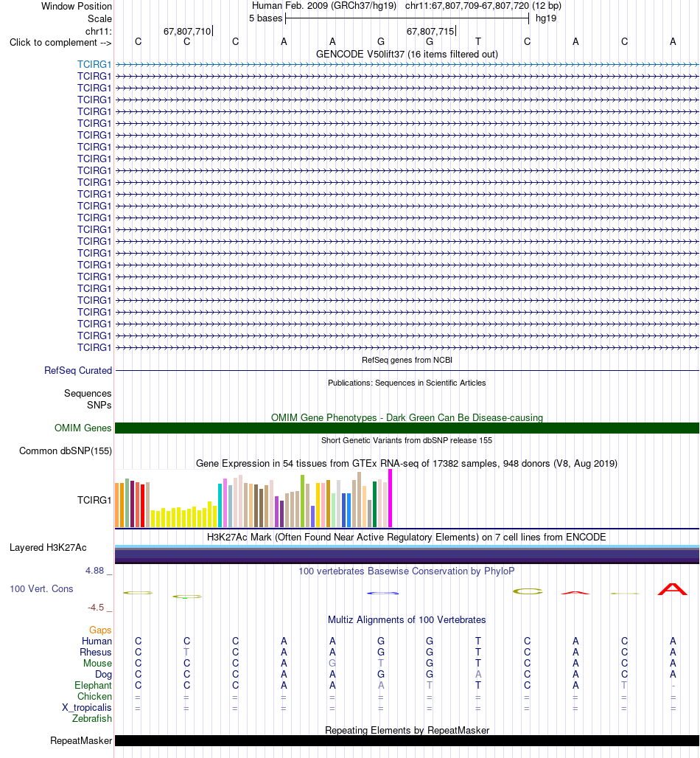Click 'Repeating Elements by RepeatMasker' title
Viewport: 700px width, 758px height.
click(407, 730)
